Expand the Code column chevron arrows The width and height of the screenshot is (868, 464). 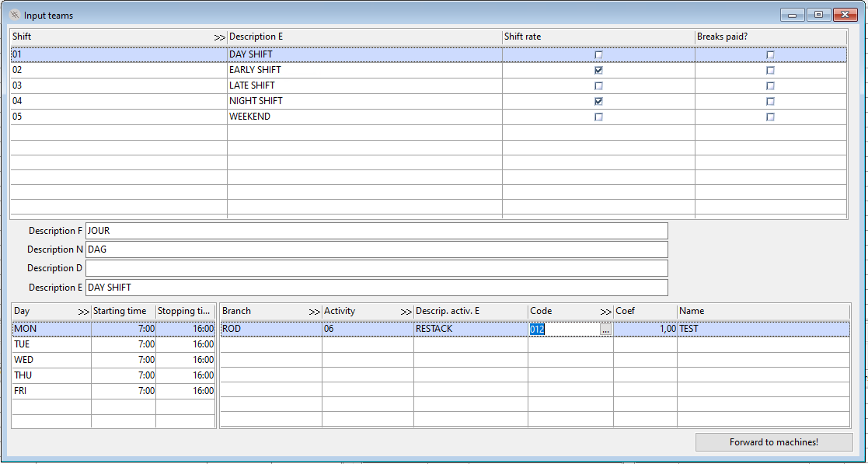[x=605, y=312]
